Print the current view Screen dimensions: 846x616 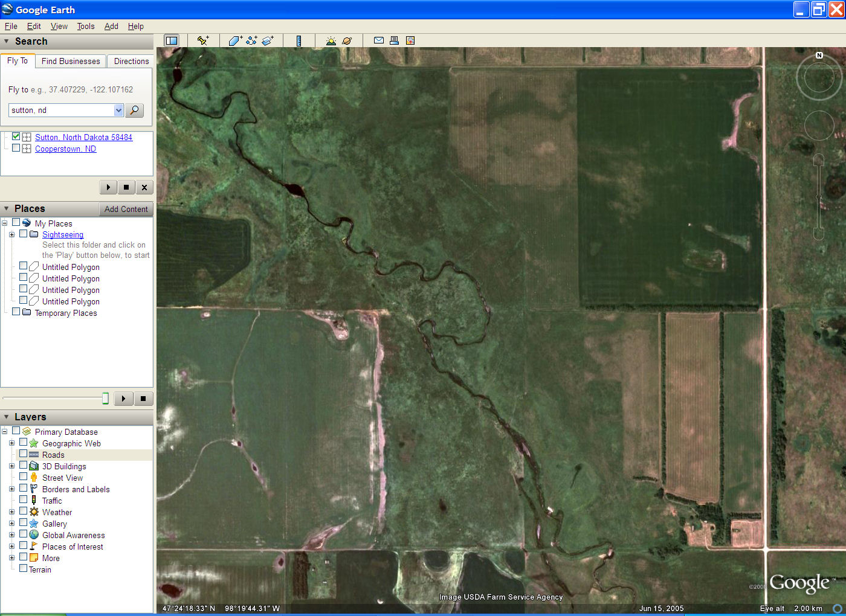pyautogui.click(x=394, y=40)
